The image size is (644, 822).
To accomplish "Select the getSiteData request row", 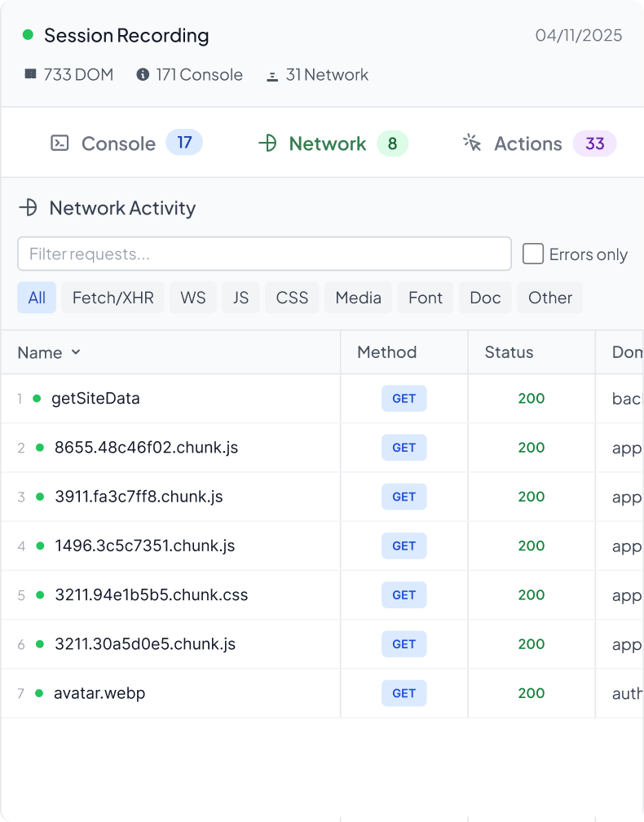I will 95,399.
